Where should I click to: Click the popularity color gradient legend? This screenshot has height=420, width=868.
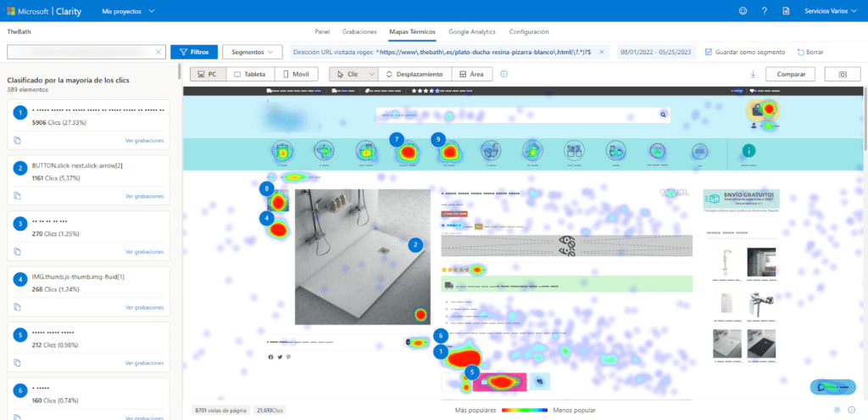(x=526, y=410)
